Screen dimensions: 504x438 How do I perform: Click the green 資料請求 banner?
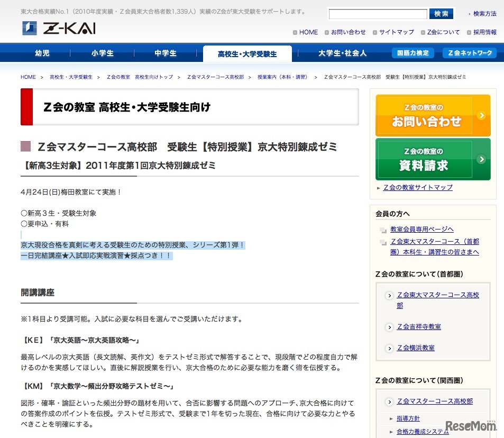click(x=433, y=159)
